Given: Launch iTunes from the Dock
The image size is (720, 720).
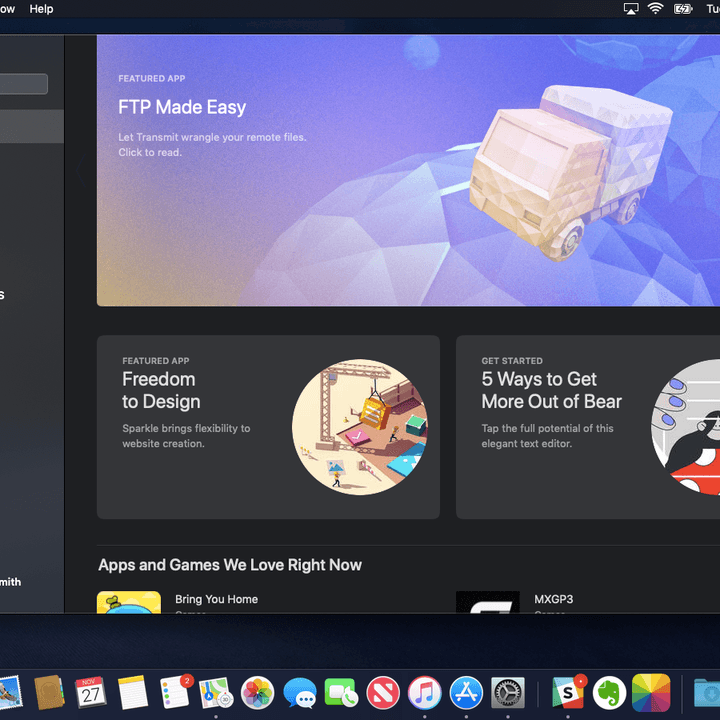Looking at the screenshot, I should (425, 692).
